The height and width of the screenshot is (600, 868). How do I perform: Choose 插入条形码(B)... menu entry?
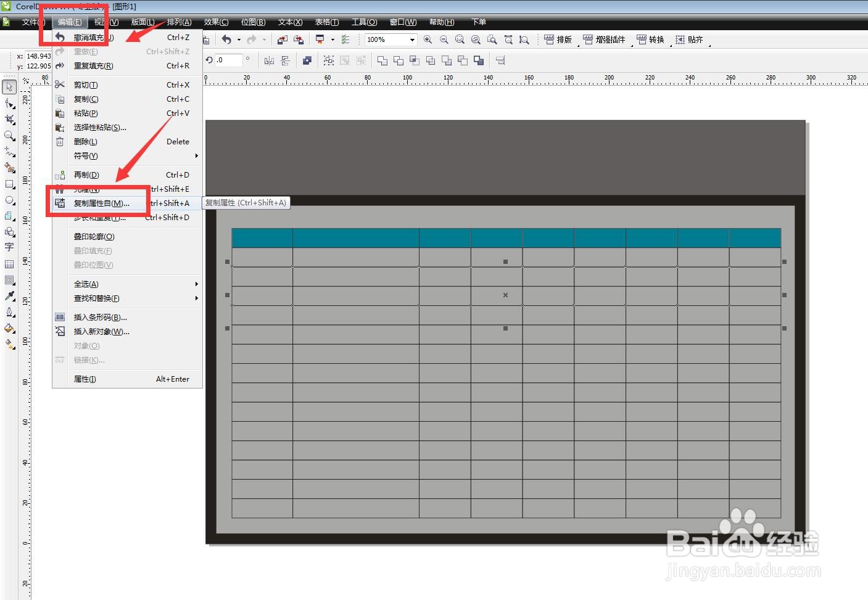[x=128, y=318]
